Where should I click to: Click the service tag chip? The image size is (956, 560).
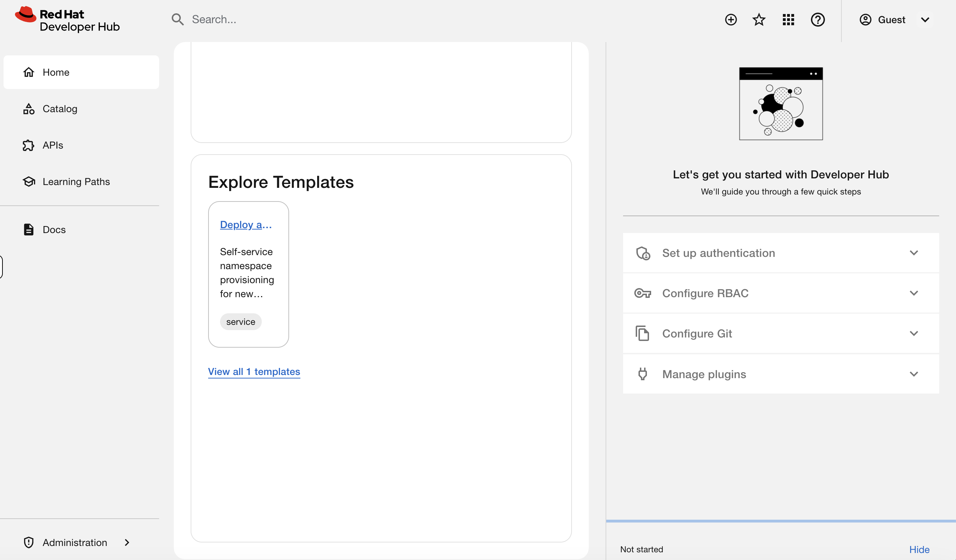point(240,321)
